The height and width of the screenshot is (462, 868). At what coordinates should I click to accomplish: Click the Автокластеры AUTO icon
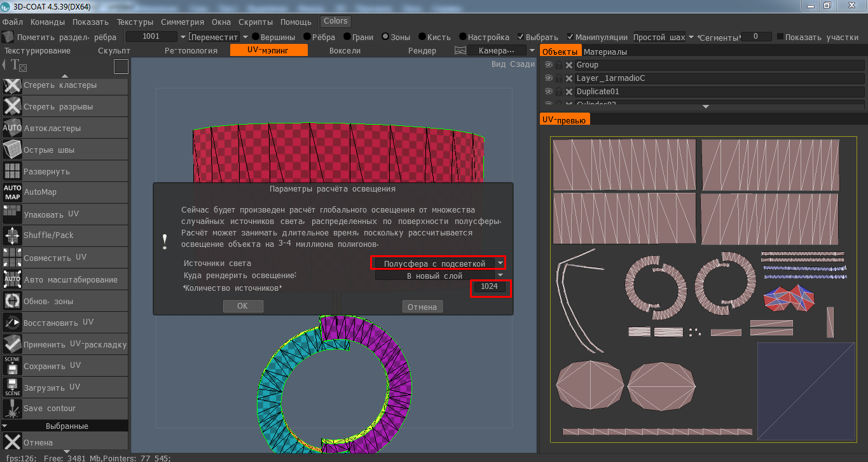coord(12,128)
